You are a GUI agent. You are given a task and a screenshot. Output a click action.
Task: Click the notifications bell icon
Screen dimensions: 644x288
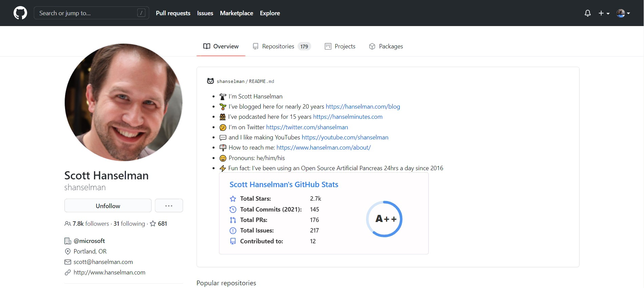(588, 13)
